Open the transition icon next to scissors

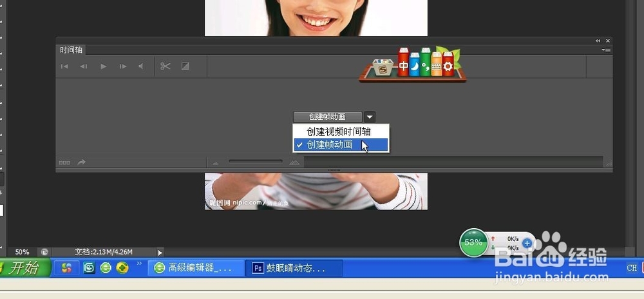tap(185, 66)
